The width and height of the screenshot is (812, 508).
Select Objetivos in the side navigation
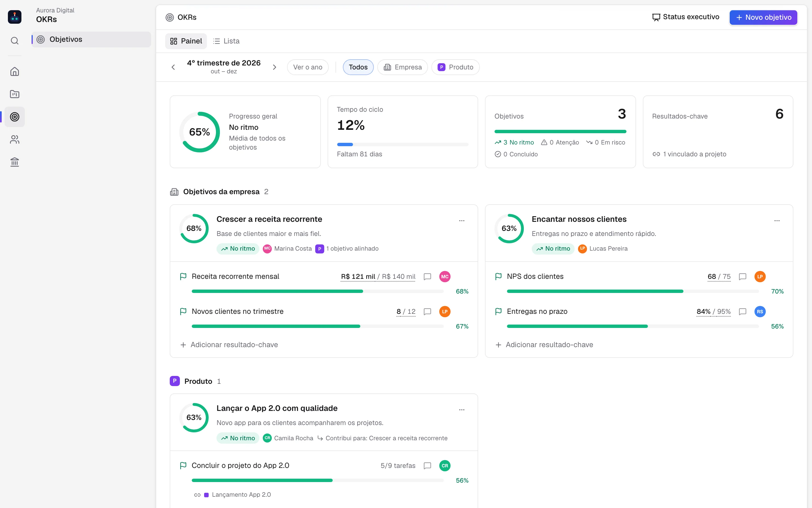(91, 39)
